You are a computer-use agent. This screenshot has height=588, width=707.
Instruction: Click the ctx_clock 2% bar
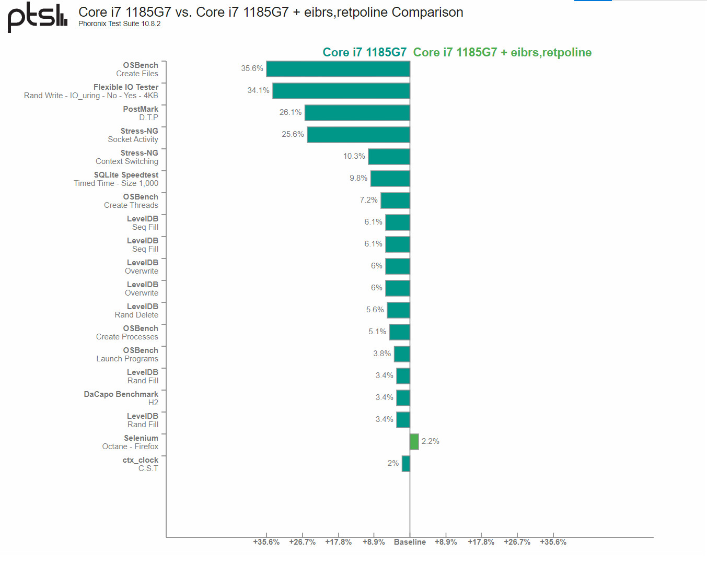click(x=405, y=464)
